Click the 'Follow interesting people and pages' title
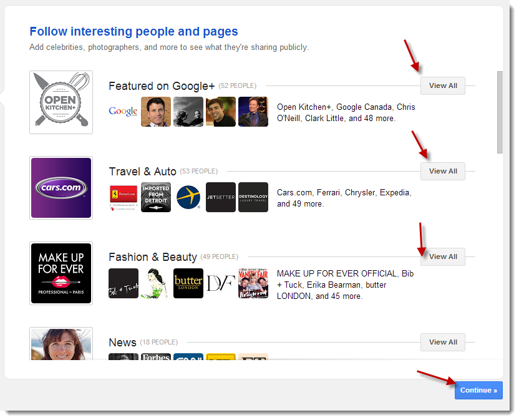This screenshot has width=519, height=420. pyautogui.click(x=133, y=31)
